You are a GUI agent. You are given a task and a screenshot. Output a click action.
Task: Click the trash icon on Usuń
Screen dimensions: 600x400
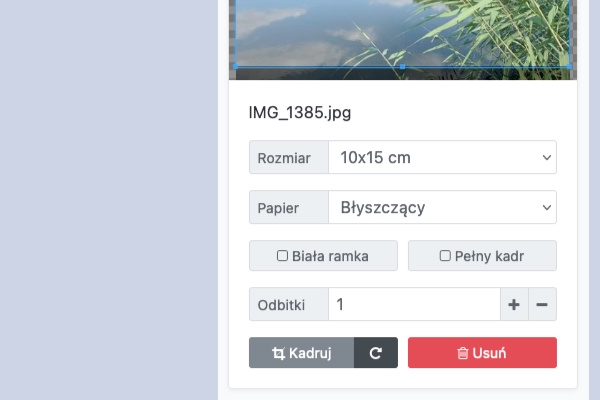pyautogui.click(x=463, y=353)
